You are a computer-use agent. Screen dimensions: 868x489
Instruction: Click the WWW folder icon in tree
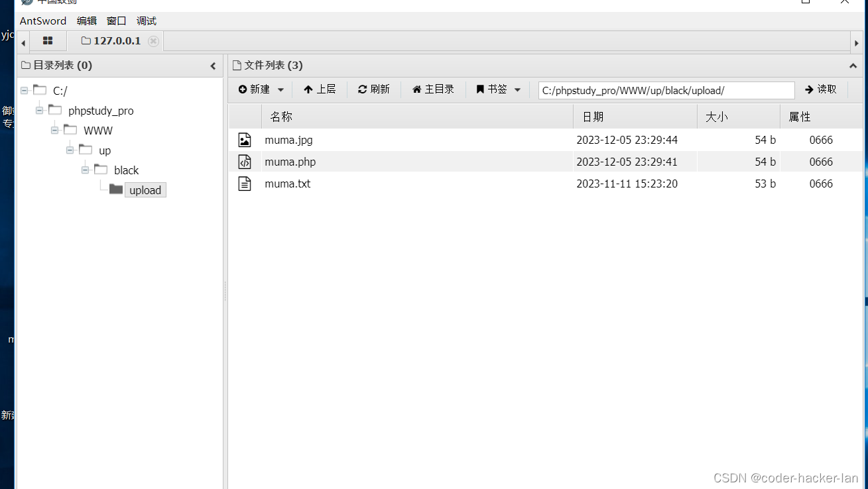[x=70, y=130]
